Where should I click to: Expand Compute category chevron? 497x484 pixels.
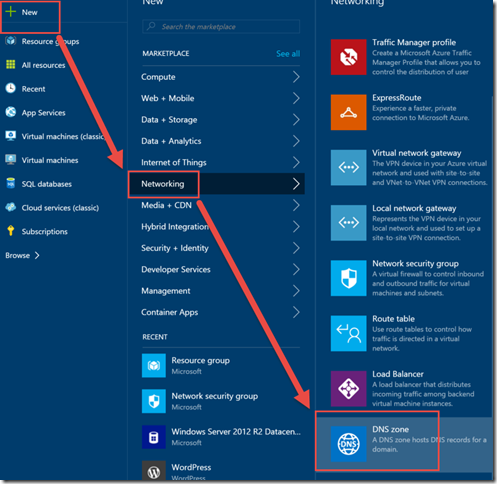click(x=296, y=77)
